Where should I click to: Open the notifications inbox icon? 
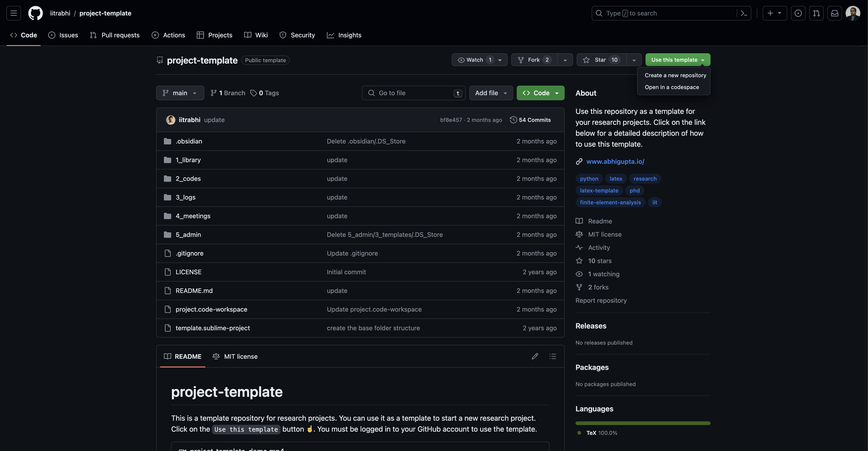click(x=834, y=13)
